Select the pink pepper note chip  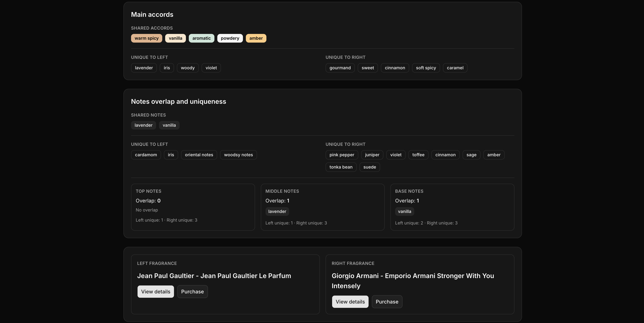(341, 155)
